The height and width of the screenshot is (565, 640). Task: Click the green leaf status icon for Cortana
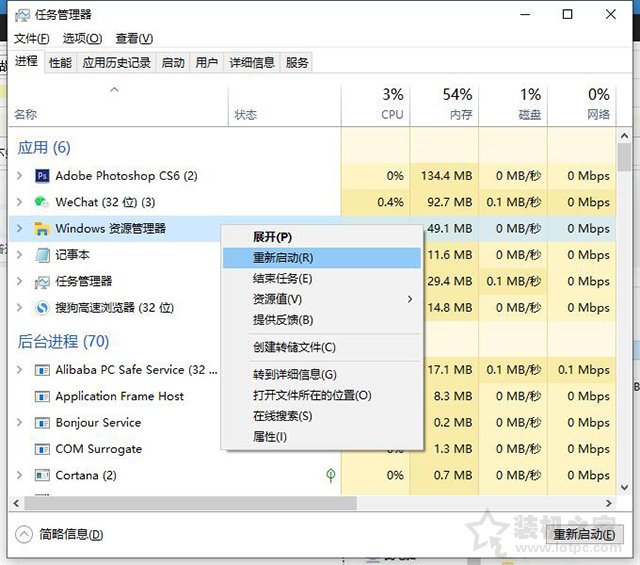[x=331, y=475]
